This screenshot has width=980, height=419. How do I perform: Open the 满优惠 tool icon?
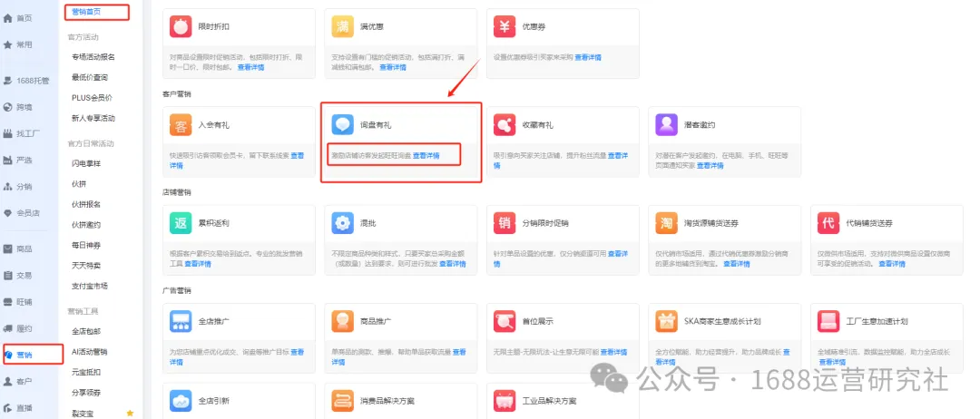click(342, 27)
